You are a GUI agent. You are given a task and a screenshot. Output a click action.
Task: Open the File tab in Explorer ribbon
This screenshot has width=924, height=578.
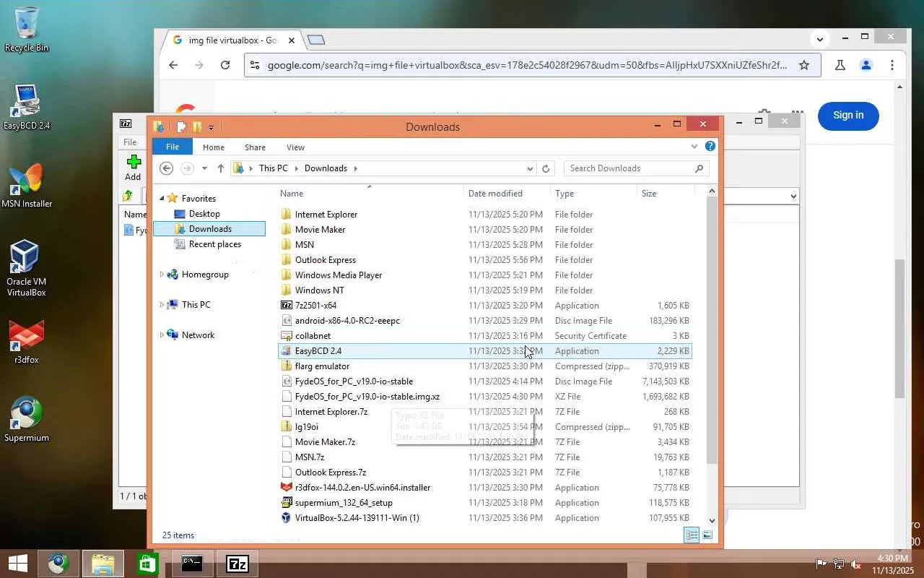point(173,147)
